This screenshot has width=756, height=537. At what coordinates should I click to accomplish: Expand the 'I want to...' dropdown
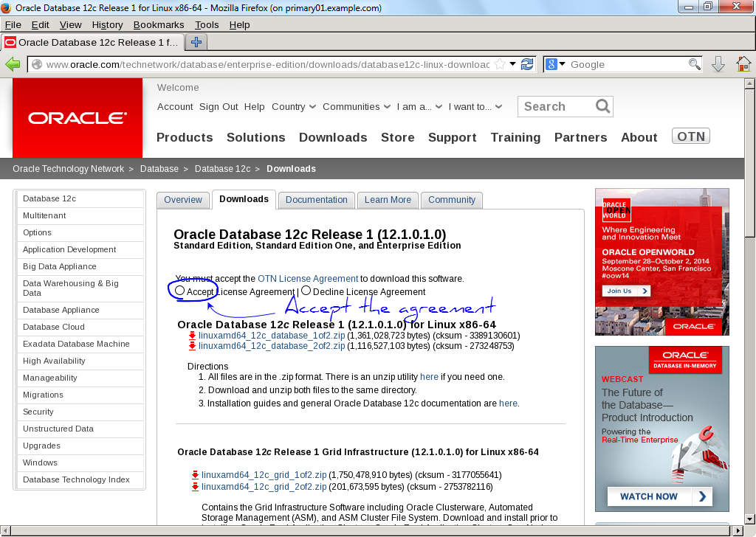475,106
